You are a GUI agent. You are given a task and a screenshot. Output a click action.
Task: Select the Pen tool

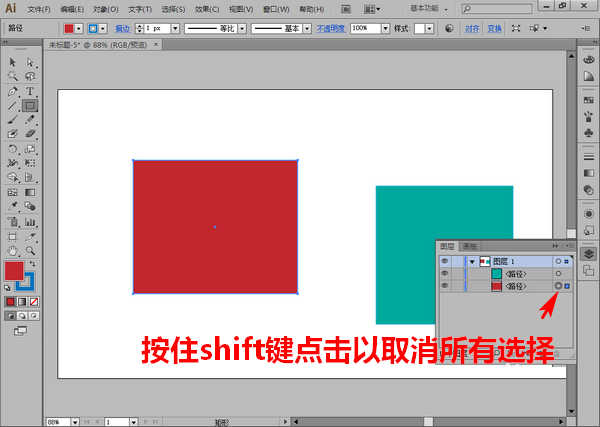(x=12, y=90)
